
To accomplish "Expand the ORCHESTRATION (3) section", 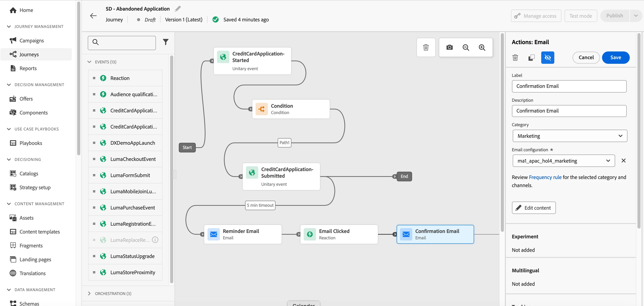I will 89,293.
